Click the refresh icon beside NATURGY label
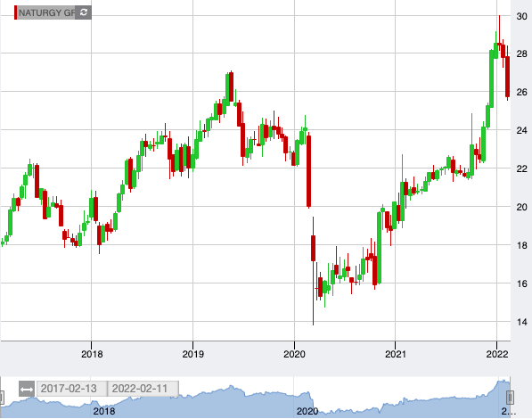The image size is (532, 419). 84,12
